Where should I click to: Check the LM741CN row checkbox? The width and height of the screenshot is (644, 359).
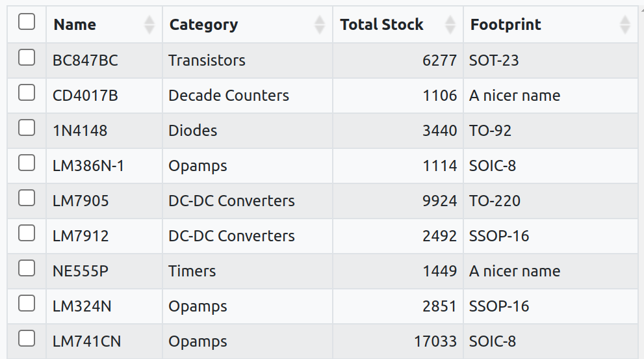[27, 339]
